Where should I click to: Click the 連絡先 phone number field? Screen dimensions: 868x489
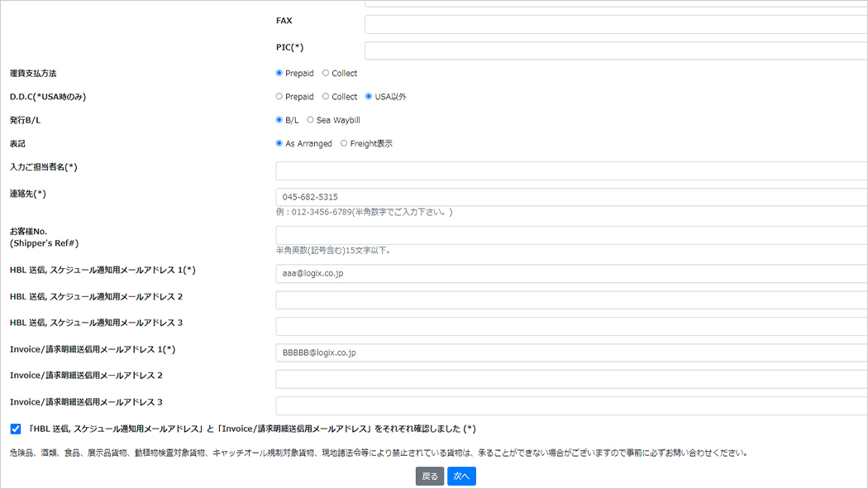pos(570,197)
